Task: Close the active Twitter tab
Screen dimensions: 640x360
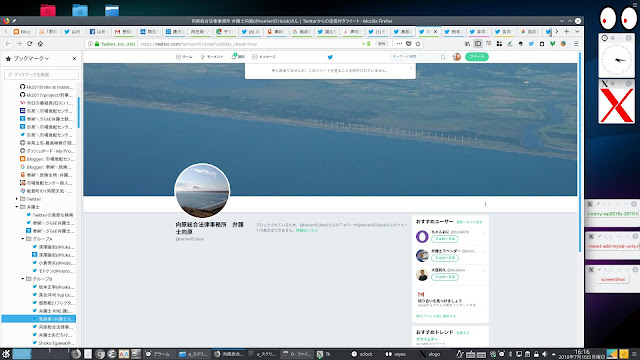Action: click(x=435, y=31)
